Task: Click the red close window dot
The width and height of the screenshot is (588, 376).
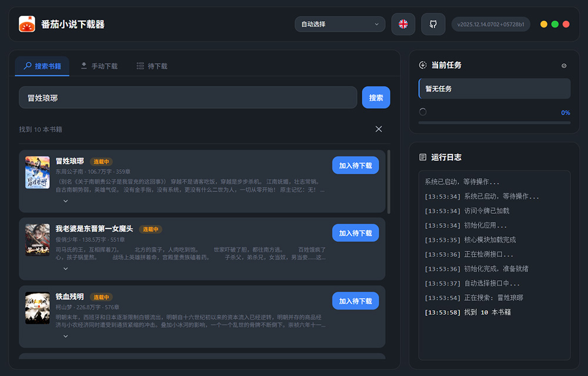Action: click(566, 24)
